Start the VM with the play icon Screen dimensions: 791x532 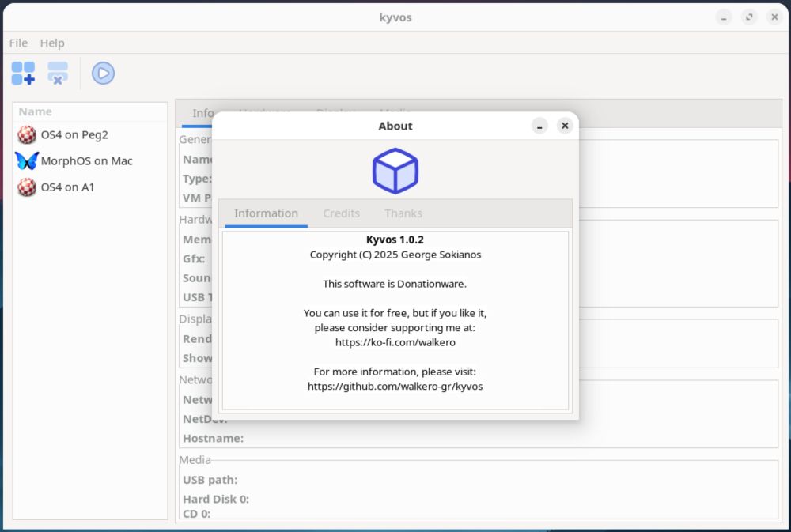[103, 73]
